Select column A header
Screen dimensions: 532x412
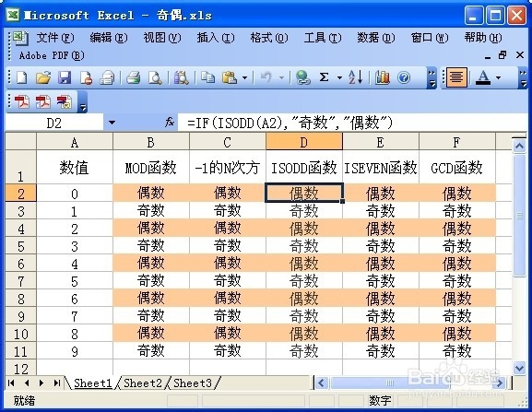coord(75,142)
